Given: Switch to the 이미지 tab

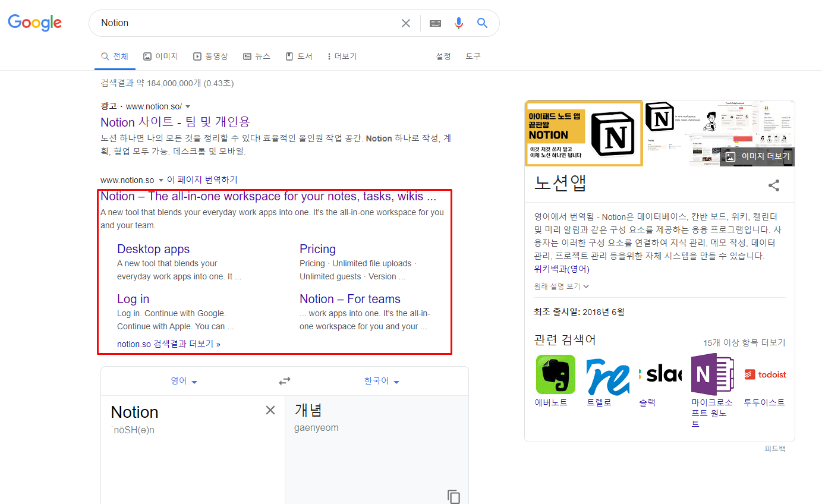Looking at the screenshot, I should (x=160, y=56).
